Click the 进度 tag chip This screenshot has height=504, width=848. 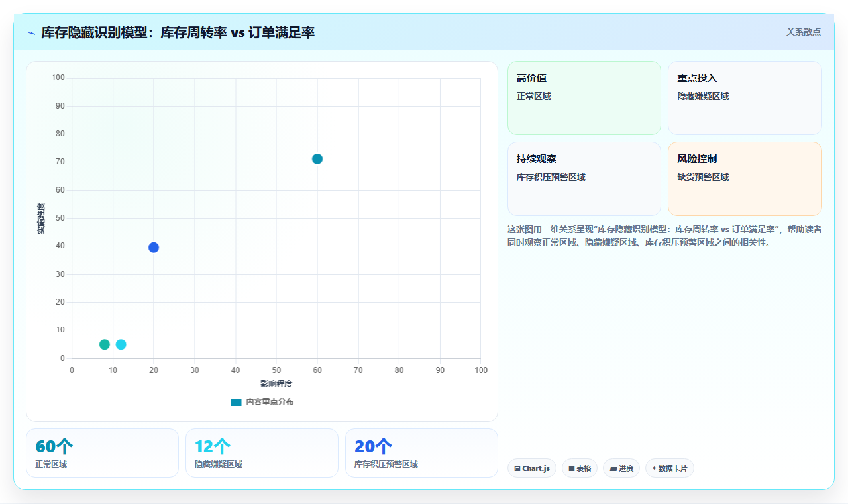coord(621,468)
